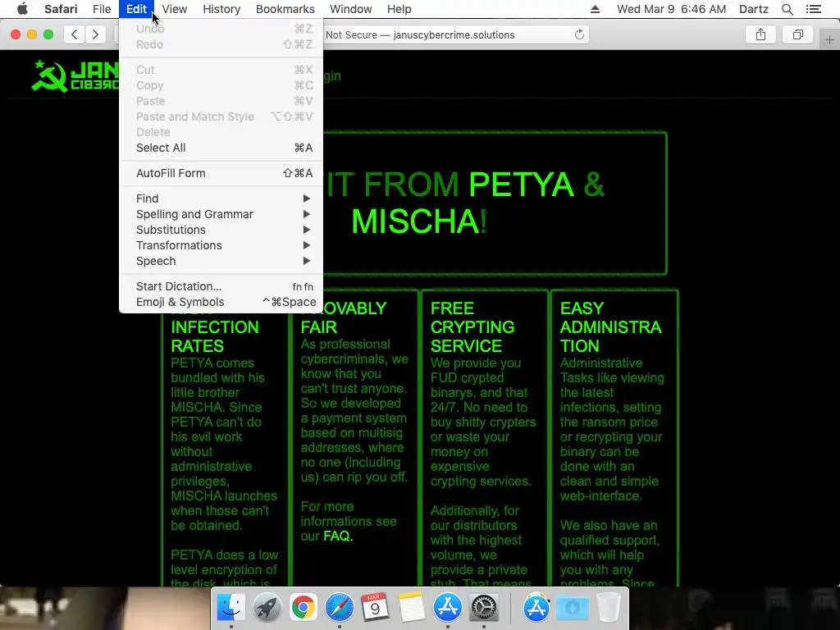840x630 pixels.
Task: Click the EASY ADMINISTRATION heading
Action: 610,326
